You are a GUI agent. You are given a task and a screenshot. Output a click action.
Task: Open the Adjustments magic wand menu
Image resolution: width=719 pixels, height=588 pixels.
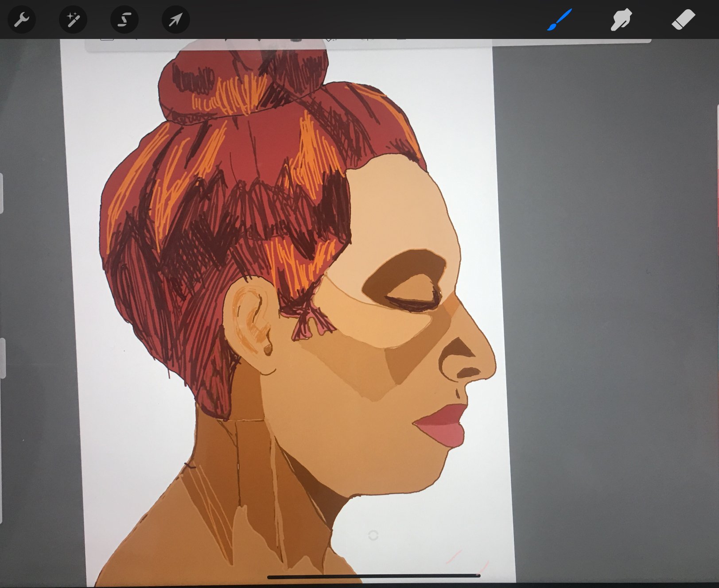point(73,20)
